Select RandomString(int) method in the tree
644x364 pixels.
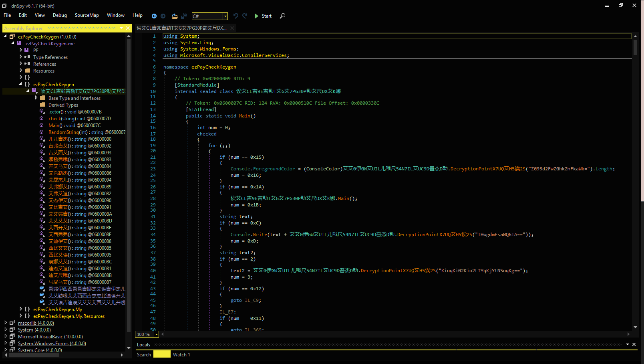tap(87, 132)
